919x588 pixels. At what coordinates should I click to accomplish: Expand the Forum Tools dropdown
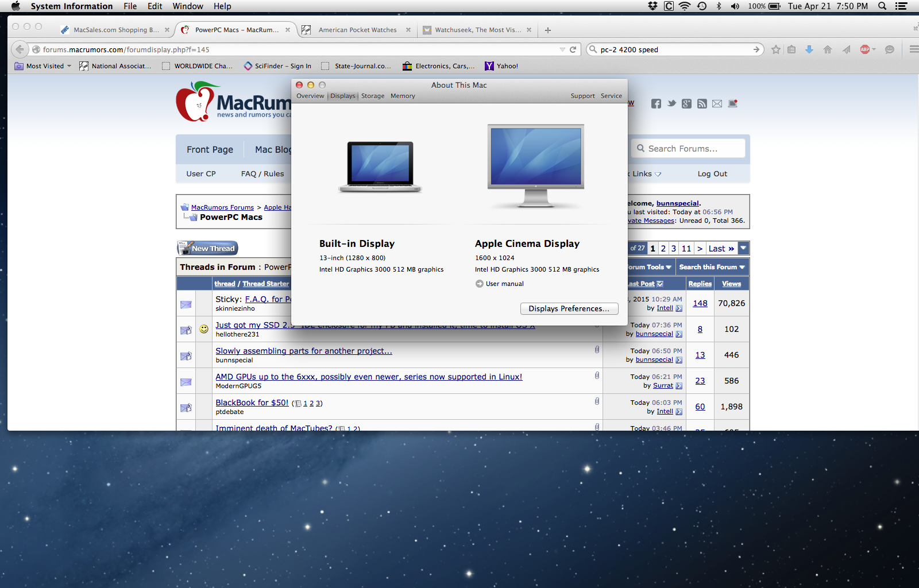(649, 267)
